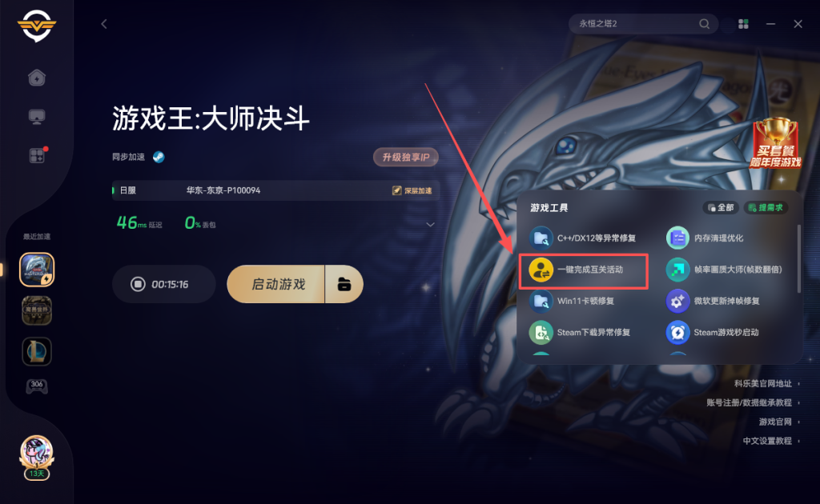Open the apps grid icon with red dot
Image resolution: width=820 pixels, height=504 pixels.
pyautogui.click(x=38, y=155)
